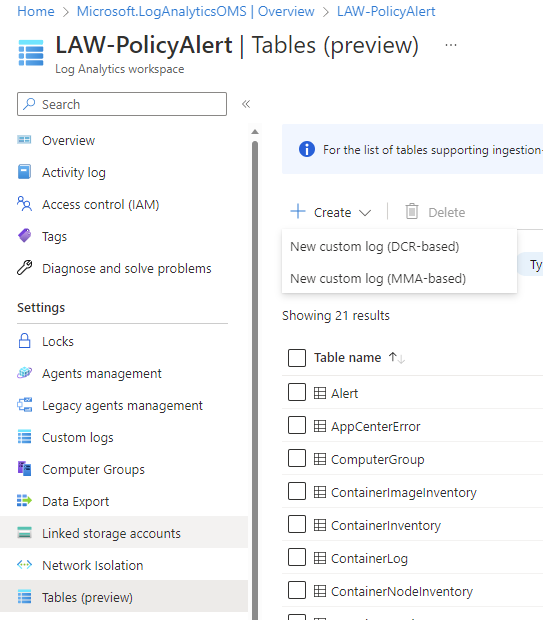Check the ContainerImageInventory table checkbox

[297, 491]
